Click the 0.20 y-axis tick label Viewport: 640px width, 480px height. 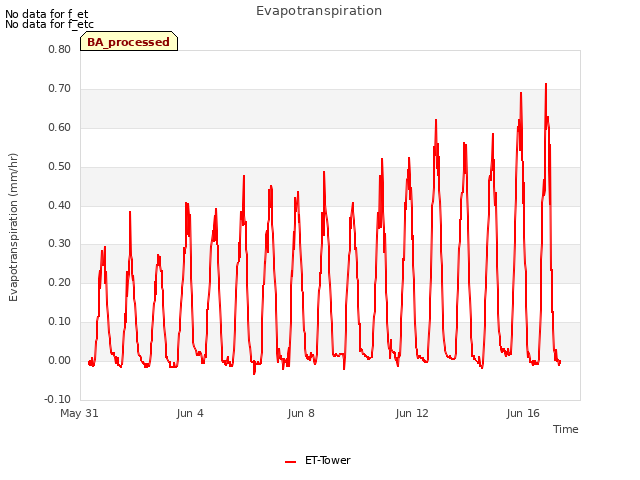(x=60, y=282)
